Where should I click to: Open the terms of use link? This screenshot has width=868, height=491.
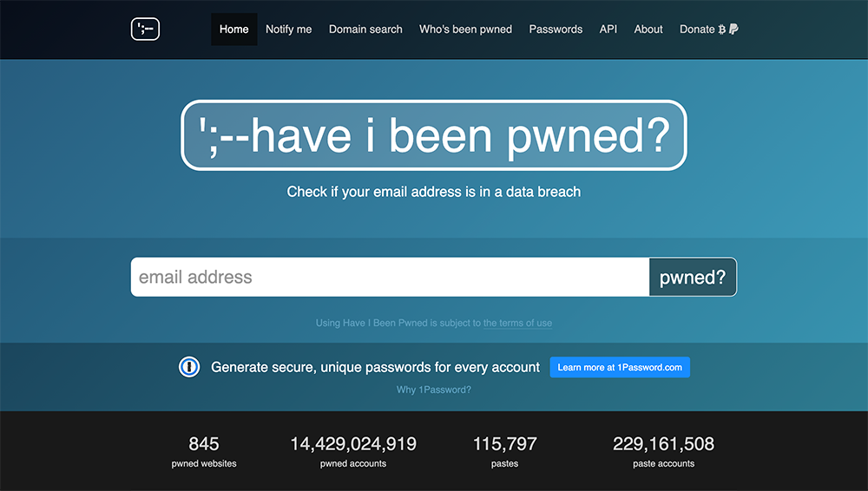(x=517, y=324)
